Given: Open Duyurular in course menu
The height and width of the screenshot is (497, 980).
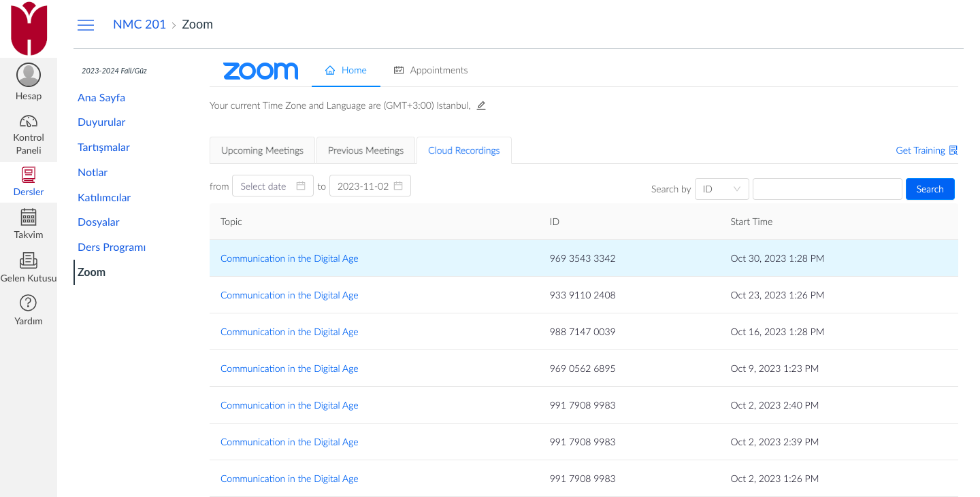Looking at the screenshot, I should tap(101, 122).
